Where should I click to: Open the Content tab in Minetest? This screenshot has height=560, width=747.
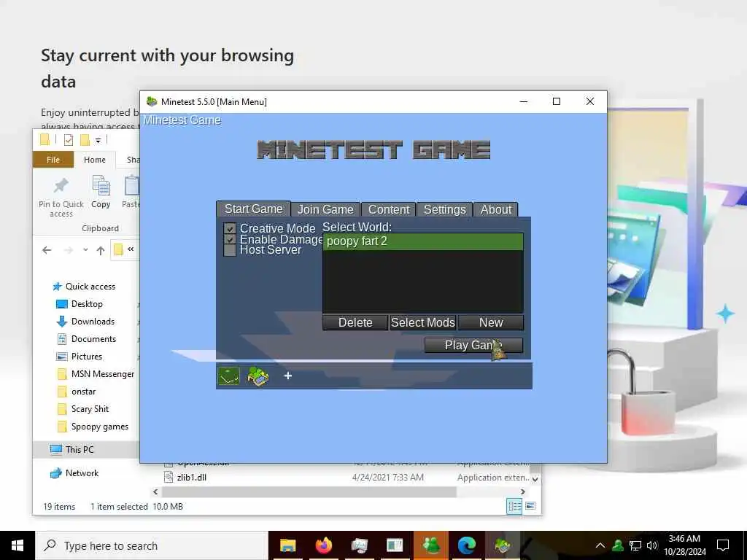[389, 209]
